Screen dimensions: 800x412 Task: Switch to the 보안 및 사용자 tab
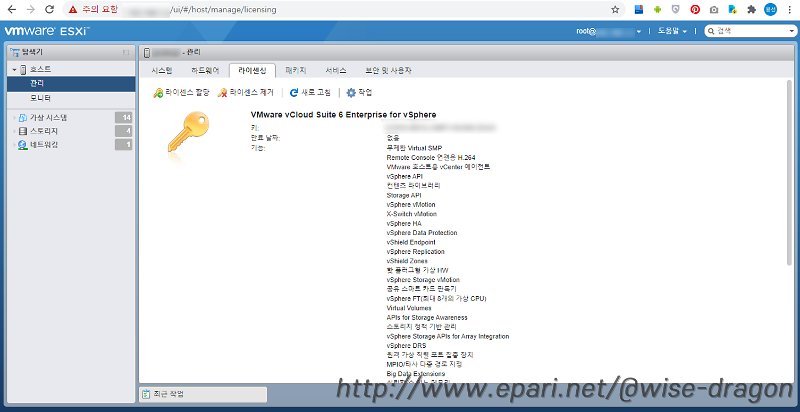click(388, 70)
